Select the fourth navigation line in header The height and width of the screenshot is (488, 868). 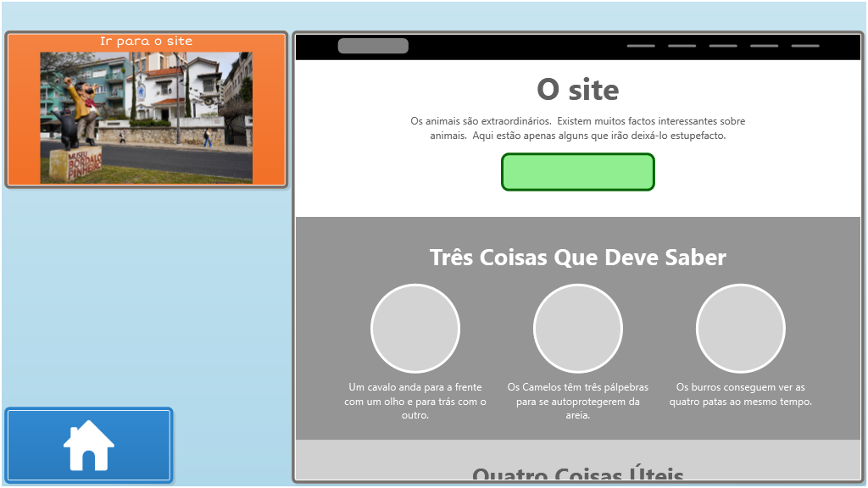coord(764,46)
